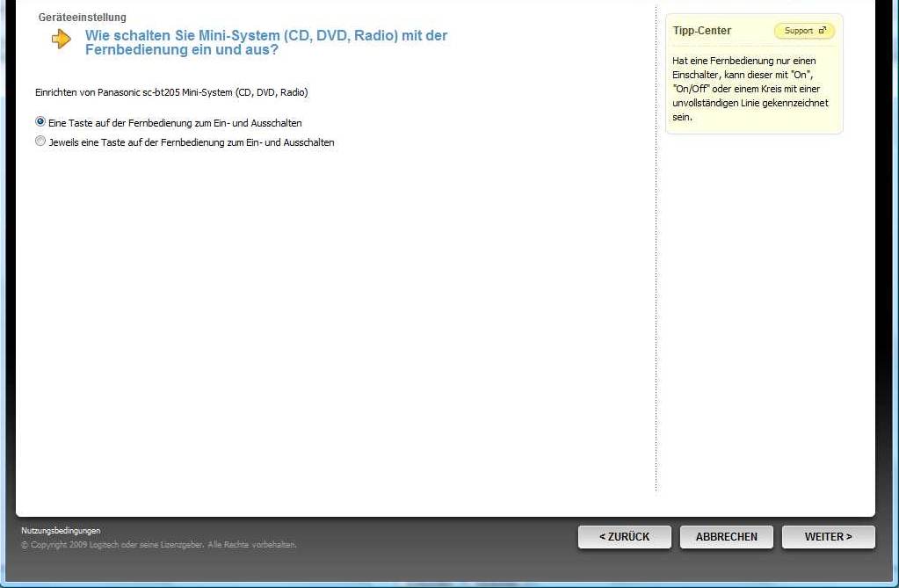Select the separate on and off buttons radio option
Viewport: 899px width, 588px height.
click(x=40, y=142)
